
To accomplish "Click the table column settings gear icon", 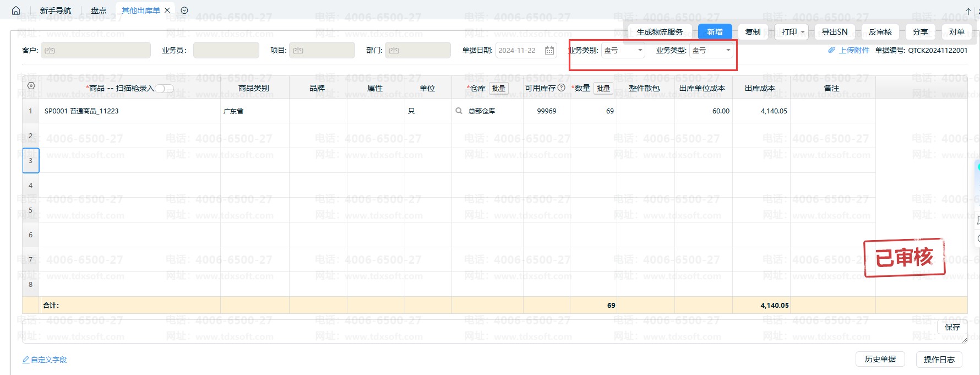I will [31, 86].
